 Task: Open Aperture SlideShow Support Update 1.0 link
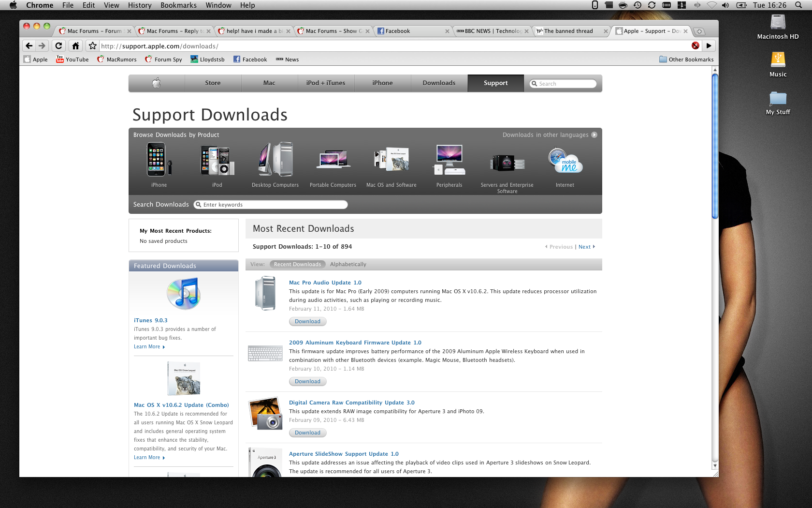344,454
